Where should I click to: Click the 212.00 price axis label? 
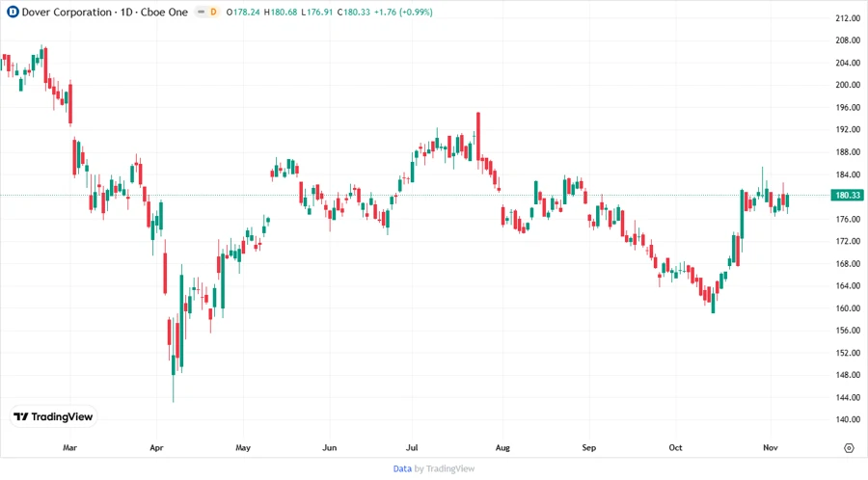click(x=848, y=18)
